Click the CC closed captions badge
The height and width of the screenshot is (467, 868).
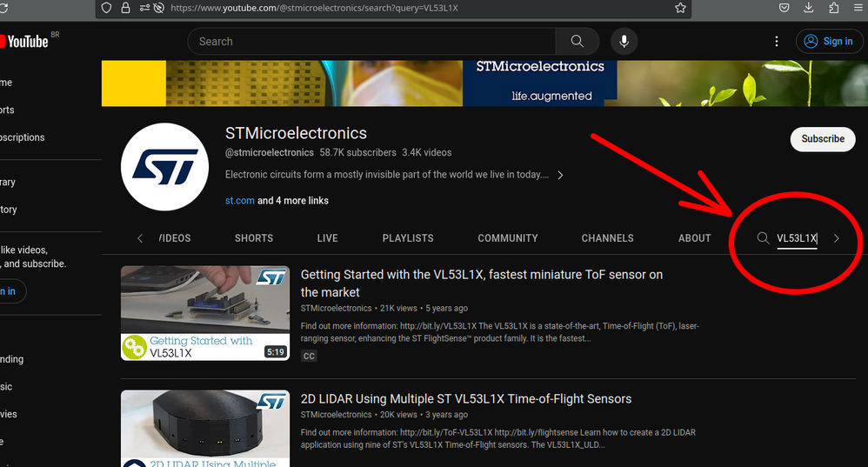click(309, 356)
